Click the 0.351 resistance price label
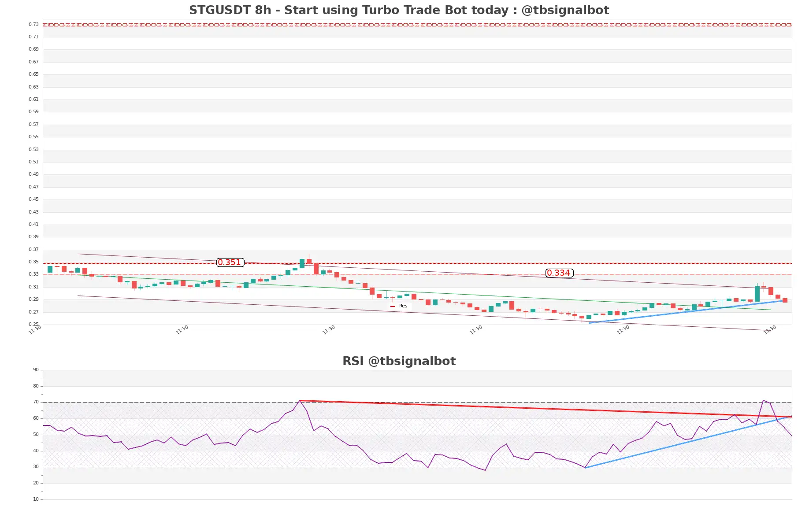This screenshot has width=798, height=532. pos(230,262)
